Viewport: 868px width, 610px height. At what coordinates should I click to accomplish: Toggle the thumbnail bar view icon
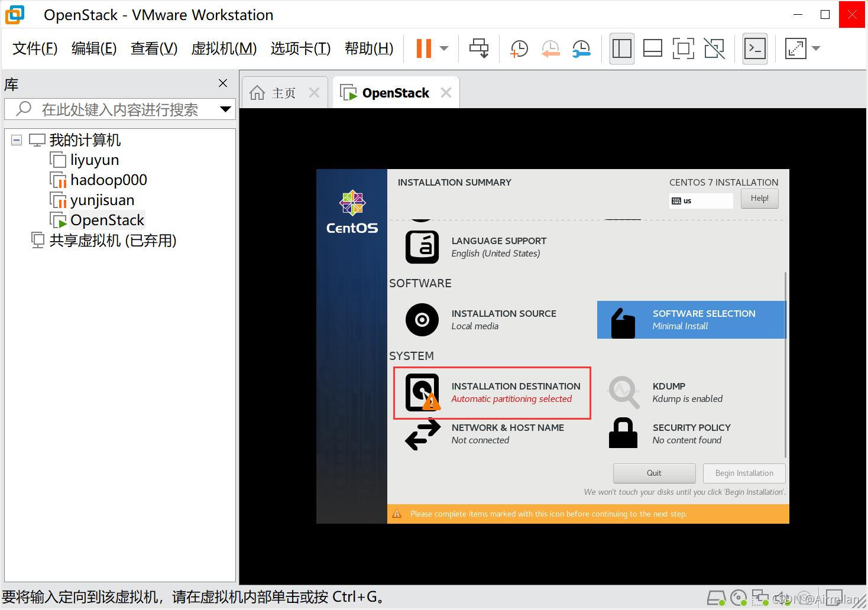click(x=653, y=48)
